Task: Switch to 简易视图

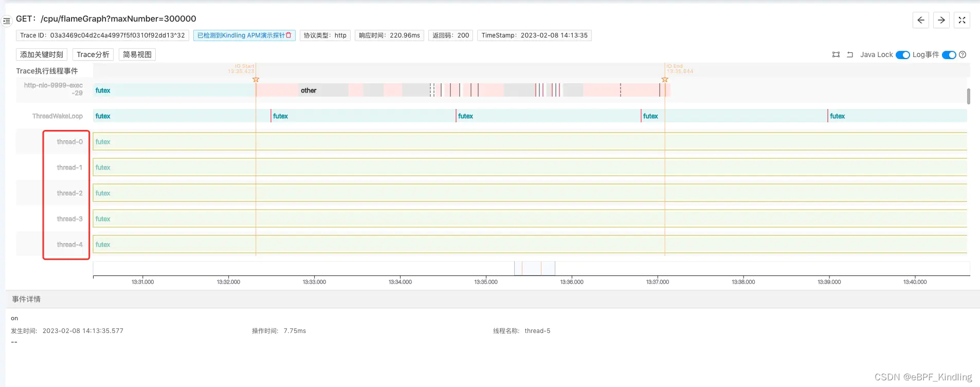Action: coord(137,54)
